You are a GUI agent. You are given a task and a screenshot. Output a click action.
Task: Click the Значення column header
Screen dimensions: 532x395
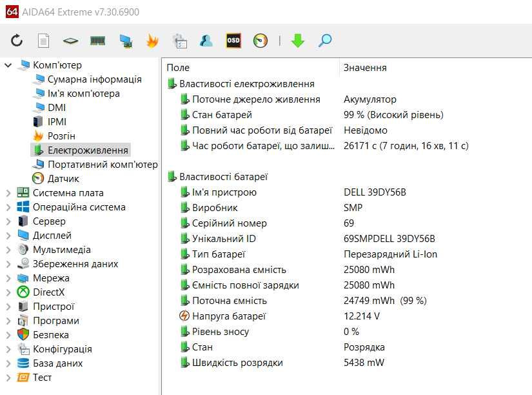(365, 68)
